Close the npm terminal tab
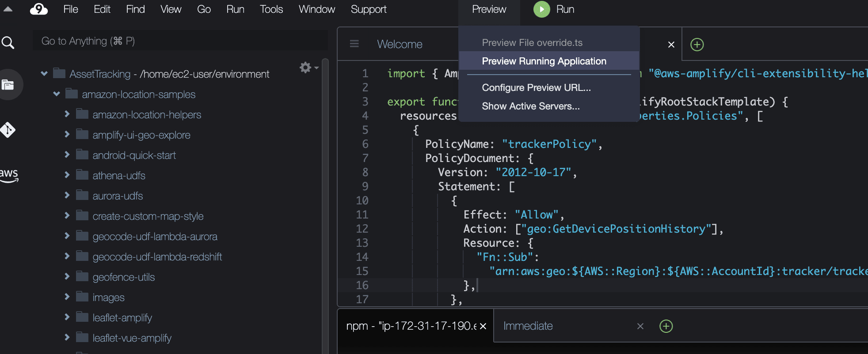The height and width of the screenshot is (354, 868). 483,326
